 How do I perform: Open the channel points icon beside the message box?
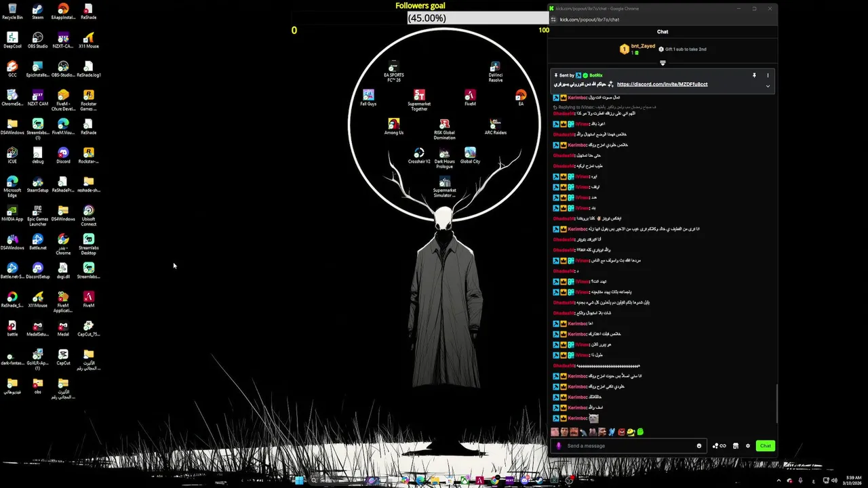point(719,446)
